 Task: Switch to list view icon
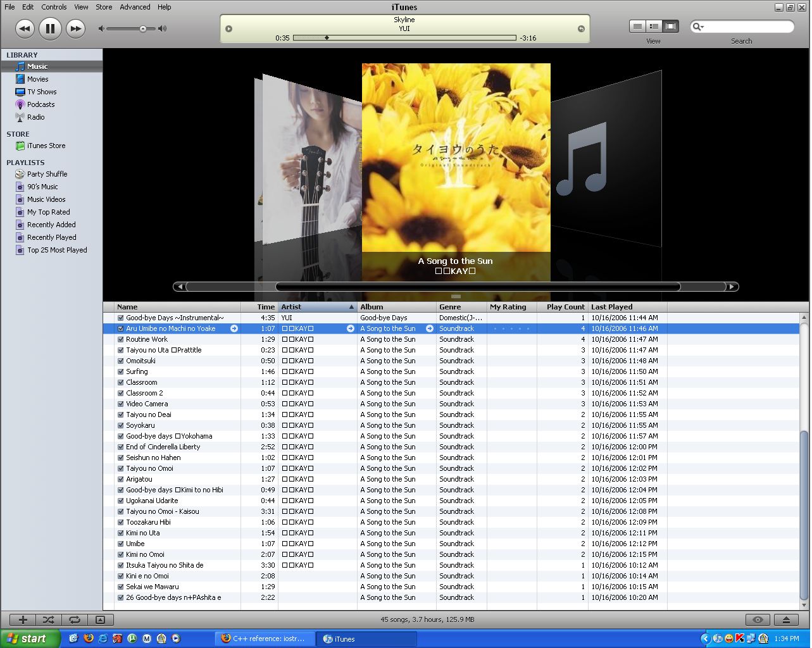tap(637, 27)
